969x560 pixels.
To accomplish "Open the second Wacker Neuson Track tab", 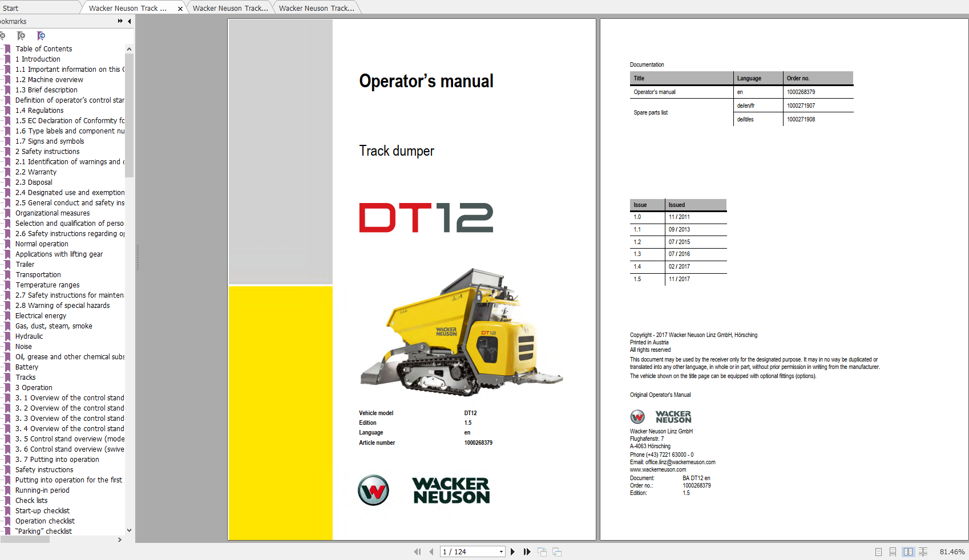I will (230, 8).
